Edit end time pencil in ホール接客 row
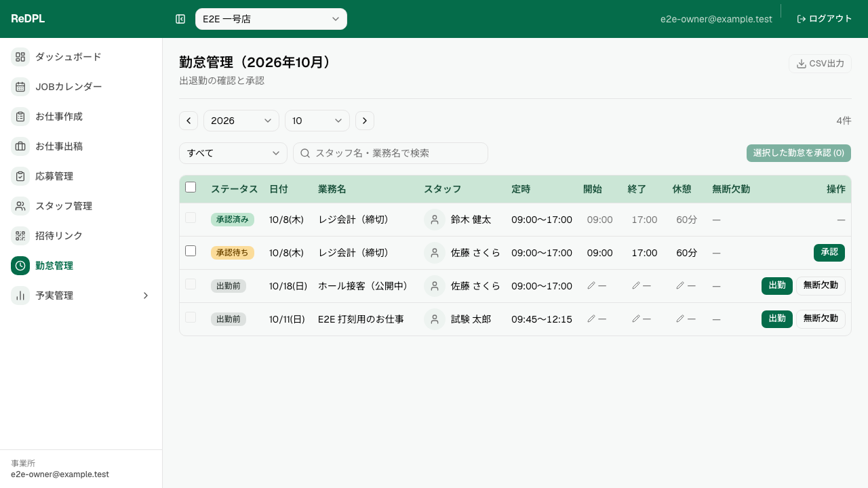Image resolution: width=868 pixels, height=488 pixels. click(636, 286)
